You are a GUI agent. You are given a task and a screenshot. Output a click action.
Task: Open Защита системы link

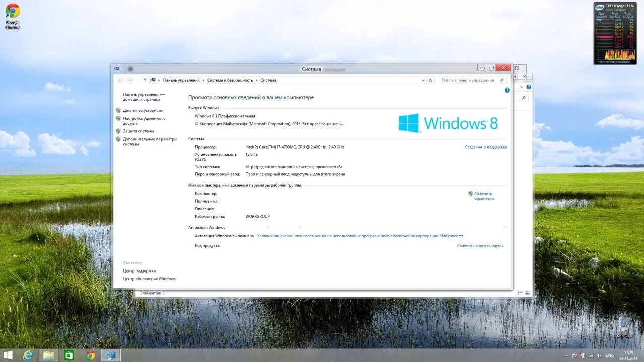pos(138,131)
